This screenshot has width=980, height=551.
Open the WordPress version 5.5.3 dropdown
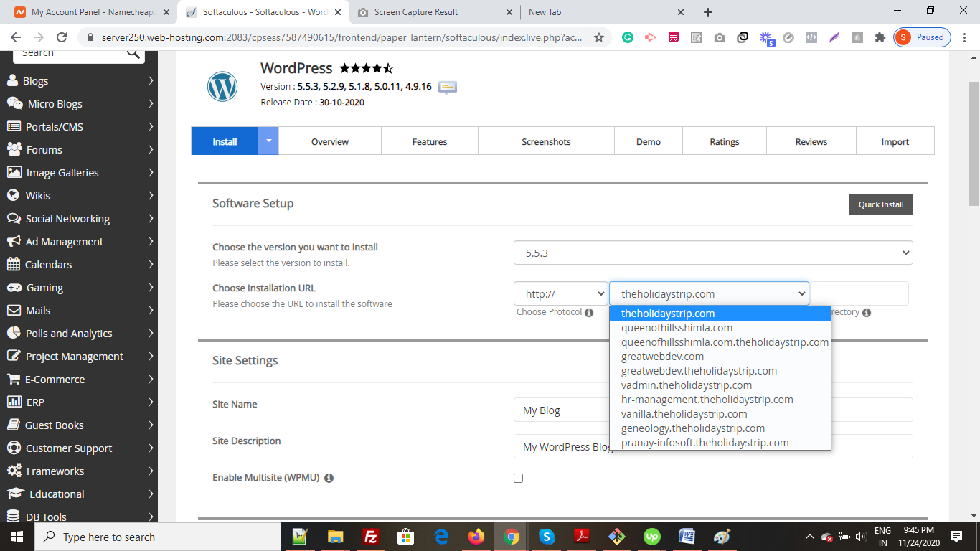point(713,253)
